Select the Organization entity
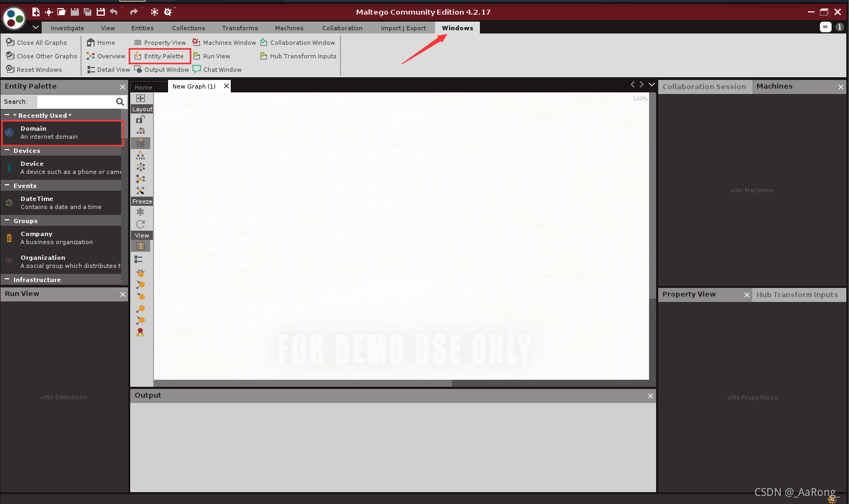The image size is (849, 504). click(x=61, y=261)
